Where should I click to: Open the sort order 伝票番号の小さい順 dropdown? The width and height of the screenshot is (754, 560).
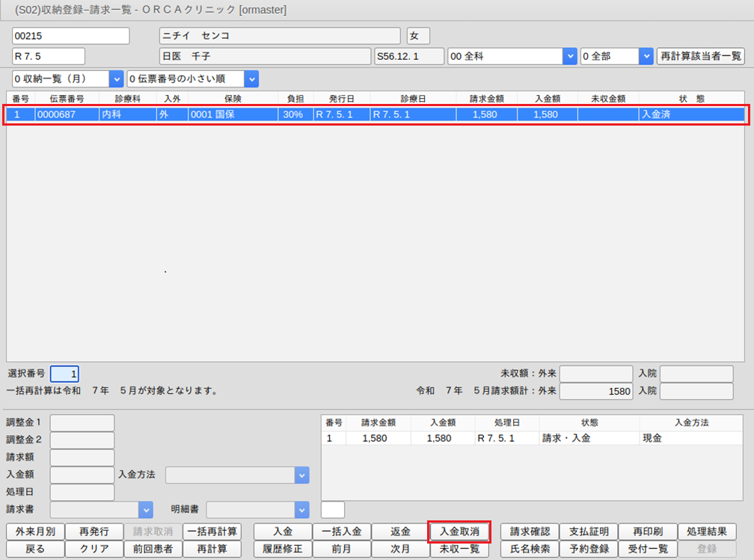coord(251,79)
